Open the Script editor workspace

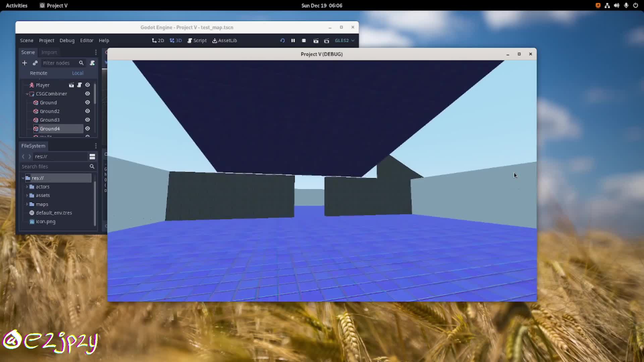point(197,40)
